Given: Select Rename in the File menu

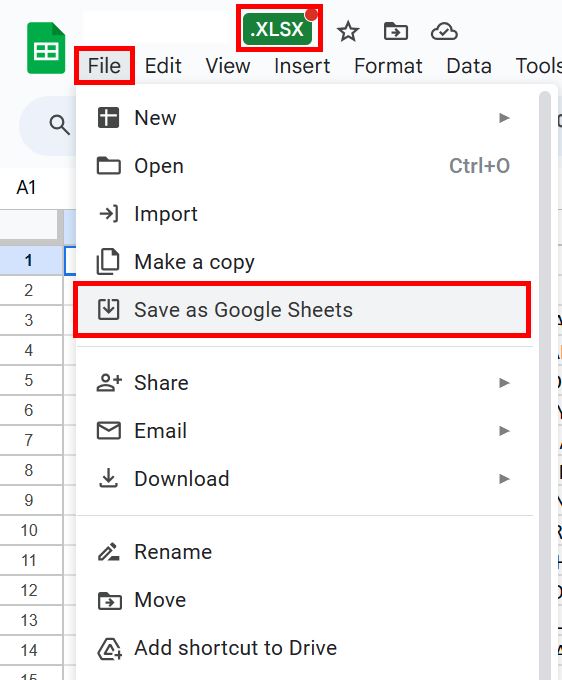Looking at the screenshot, I should [x=304, y=552].
